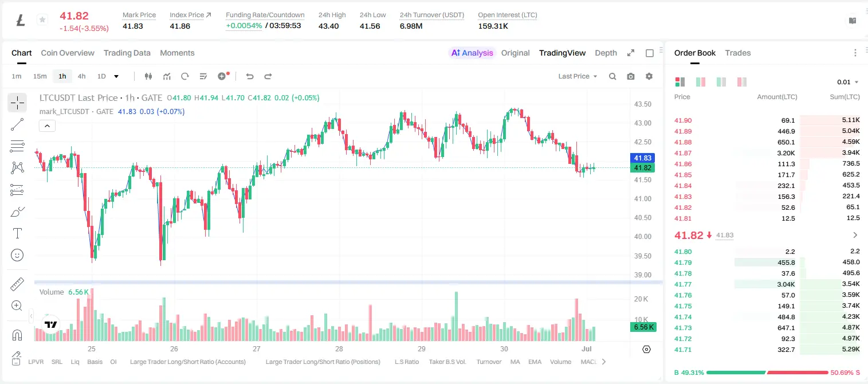Open the Coin Overview tab
This screenshot has width=868, height=384.
pyautogui.click(x=68, y=53)
